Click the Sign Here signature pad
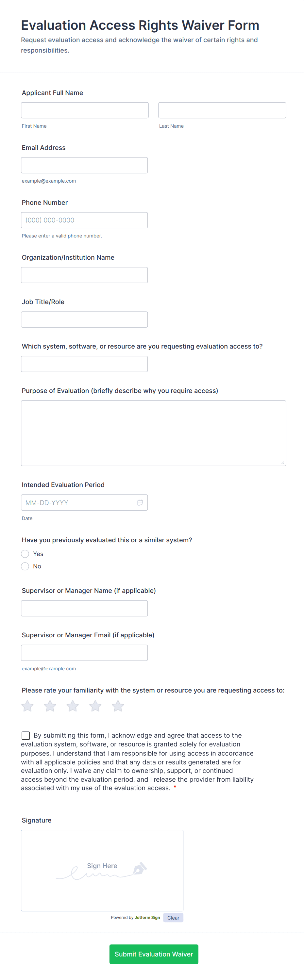 102,871
